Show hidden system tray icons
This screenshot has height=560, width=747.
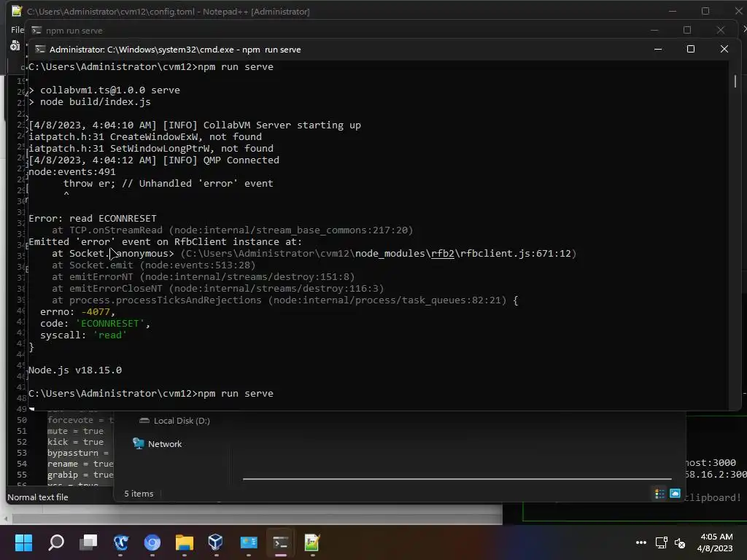pyautogui.click(x=641, y=542)
